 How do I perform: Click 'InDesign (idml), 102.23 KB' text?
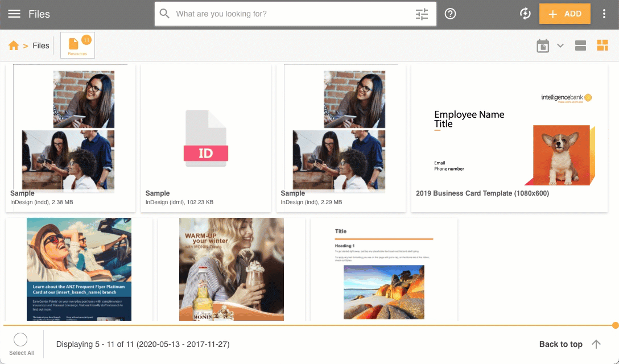pos(179,202)
